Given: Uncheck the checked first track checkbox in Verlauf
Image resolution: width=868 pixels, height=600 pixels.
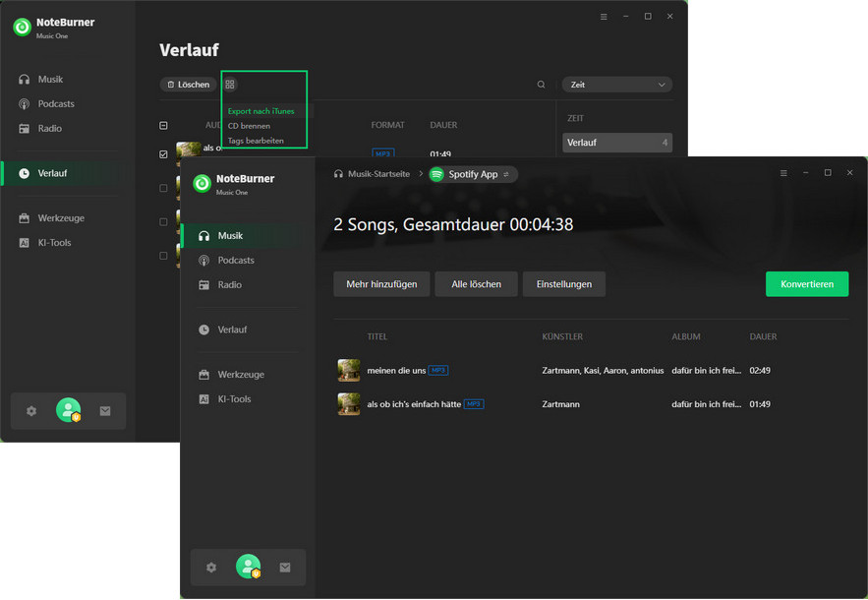Looking at the screenshot, I should point(163,154).
